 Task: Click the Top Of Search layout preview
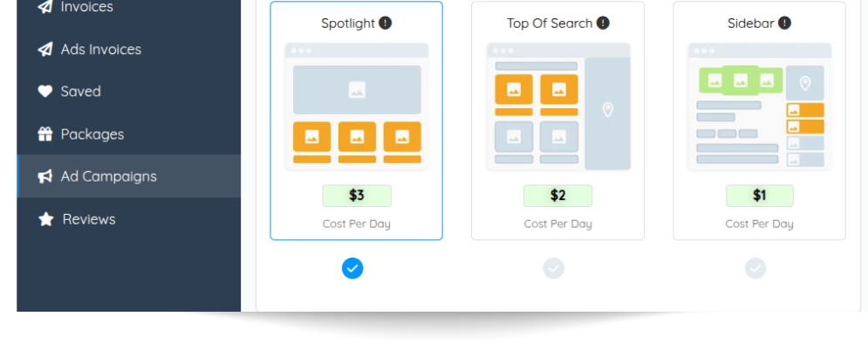[x=558, y=107]
